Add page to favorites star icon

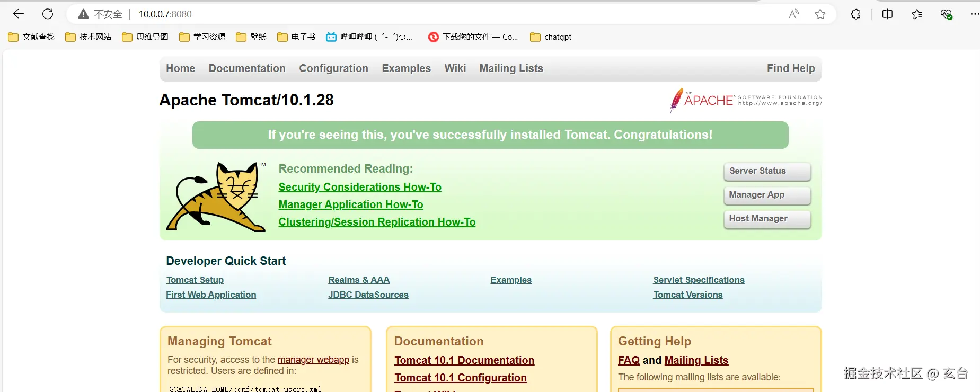tap(820, 14)
